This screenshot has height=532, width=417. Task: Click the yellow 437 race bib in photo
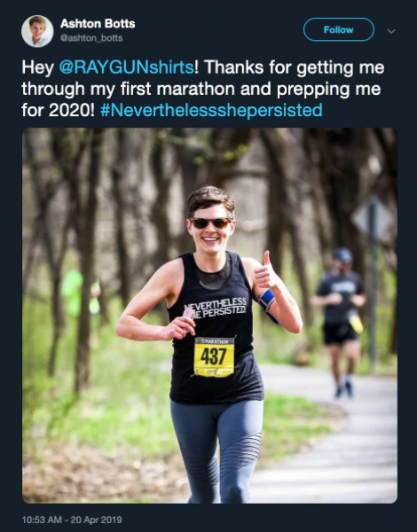[214, 356]
